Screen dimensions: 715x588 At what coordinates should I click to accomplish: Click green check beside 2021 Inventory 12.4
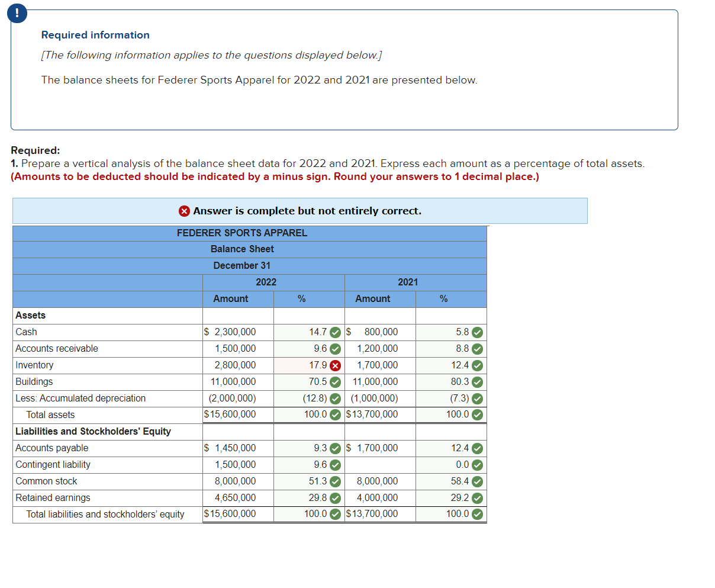(x=477, y=365)
